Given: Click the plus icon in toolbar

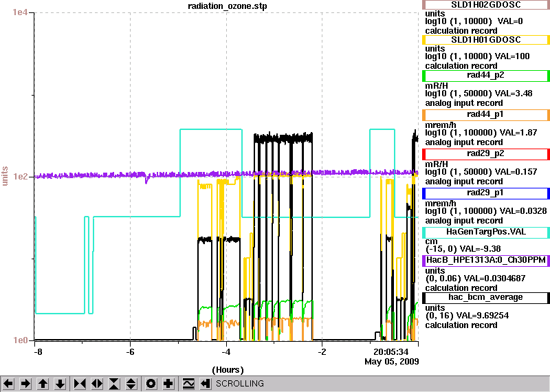Looking at the screenshot, I should (168, 384).
